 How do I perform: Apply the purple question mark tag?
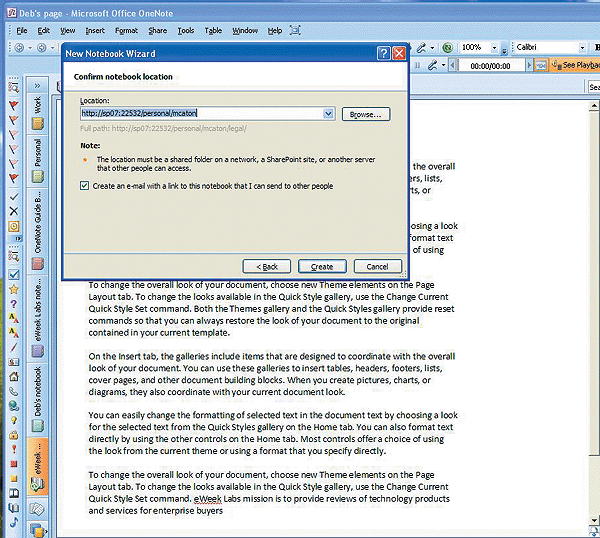pyautogui.click(x=13, y=303)
